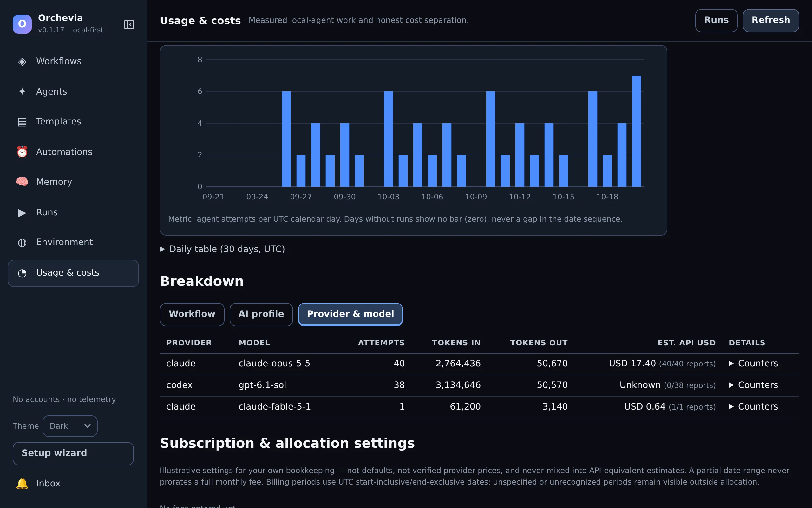Image resolution: width=812 pixels, height=508 pixels.
Task: Open the Environment page
Action: 73,242
